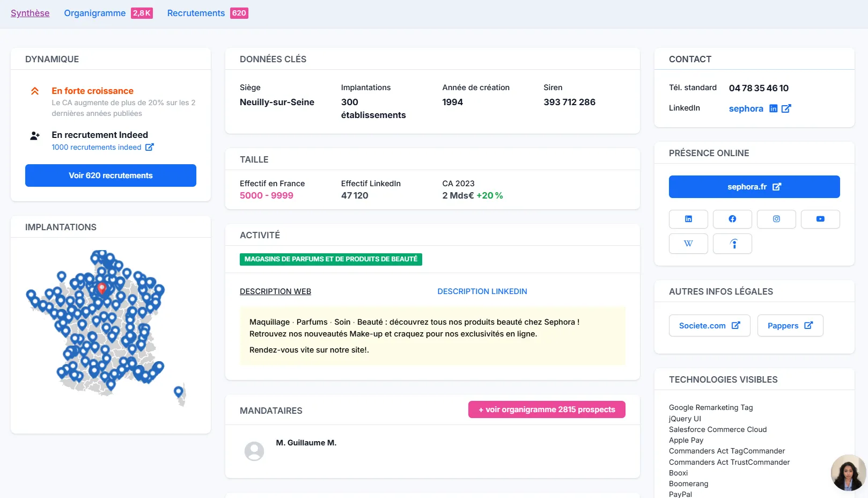
Task: Open the YouTube channel icon button
Action: pos(820,219)
